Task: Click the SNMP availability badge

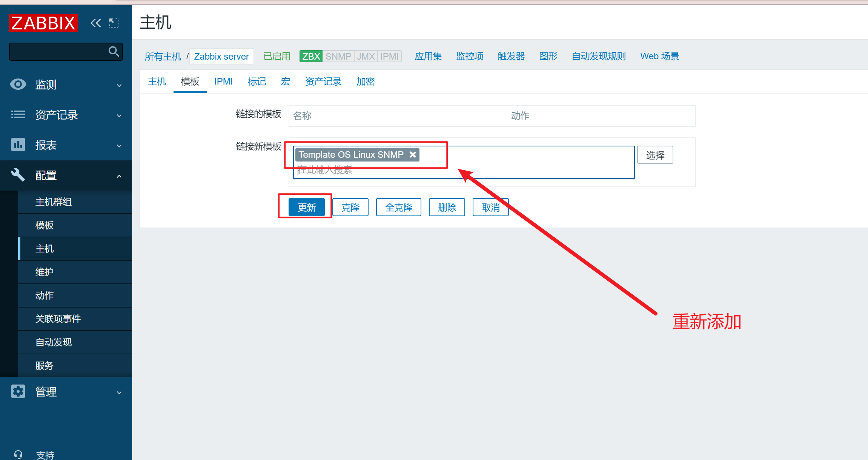Action: pos(338,56)
